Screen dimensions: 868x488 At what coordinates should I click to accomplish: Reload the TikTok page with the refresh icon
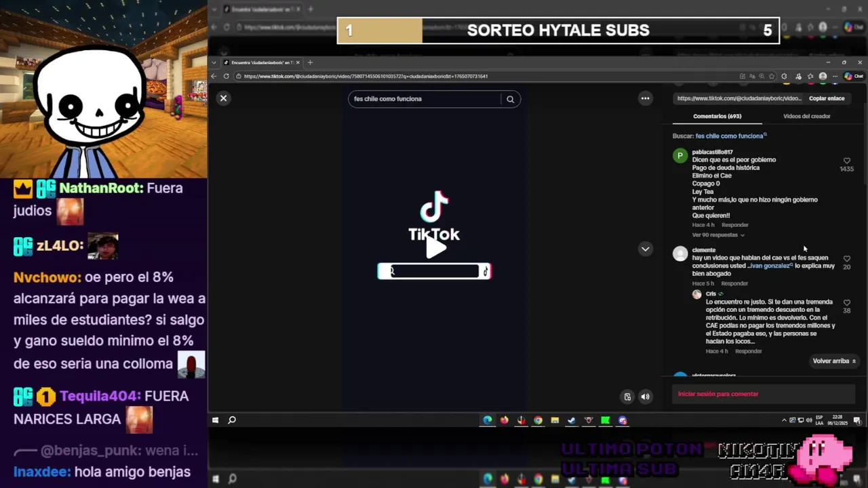[226, 76]
